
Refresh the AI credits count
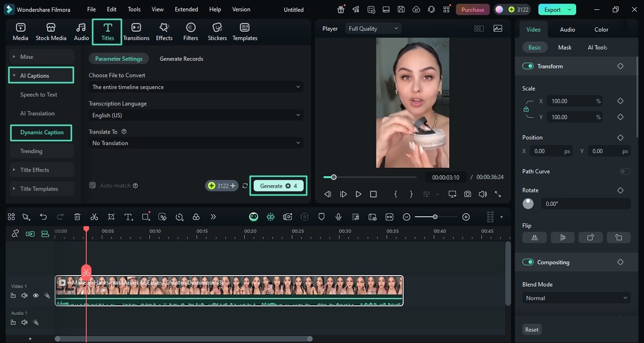pyautogui.click(x=245, y=186)
